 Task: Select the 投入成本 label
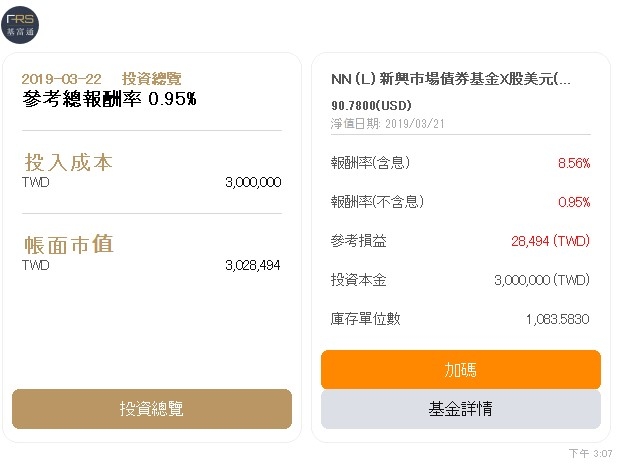(x=68, y=163)
